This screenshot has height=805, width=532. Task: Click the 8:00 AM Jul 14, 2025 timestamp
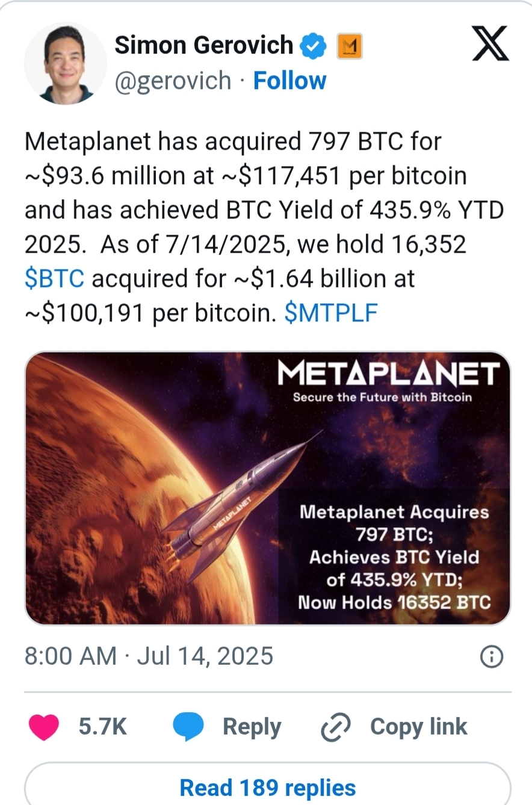149,656
